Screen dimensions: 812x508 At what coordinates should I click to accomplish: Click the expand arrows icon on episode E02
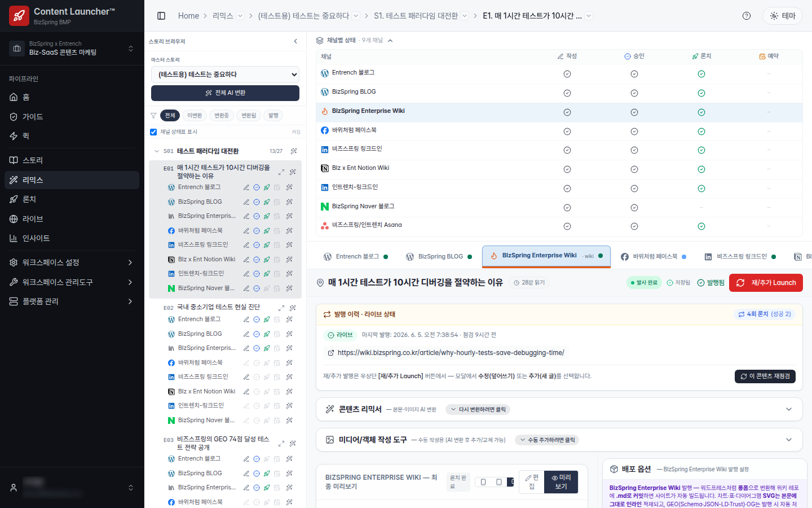click(x=281, y=308)
